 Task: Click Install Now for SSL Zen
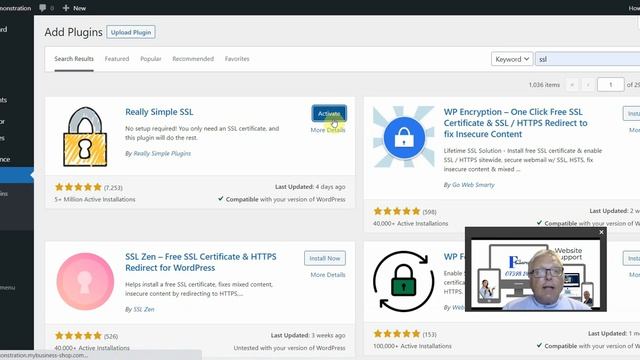point(325,258)
